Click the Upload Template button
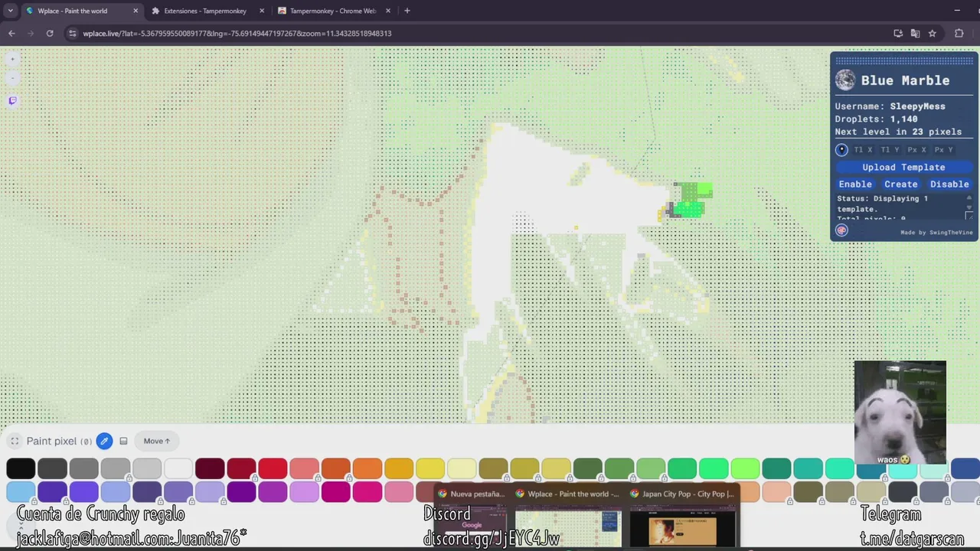 [x=903, y=167]
